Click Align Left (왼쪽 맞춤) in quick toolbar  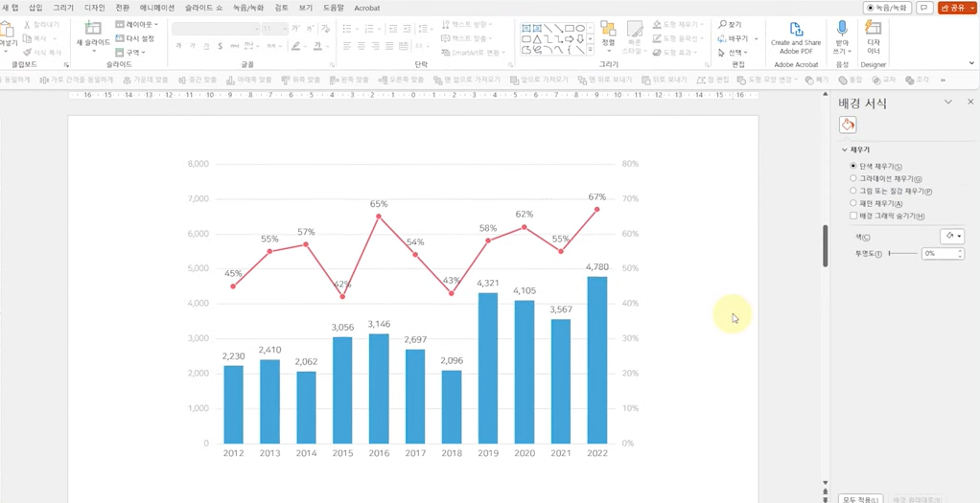350,80
